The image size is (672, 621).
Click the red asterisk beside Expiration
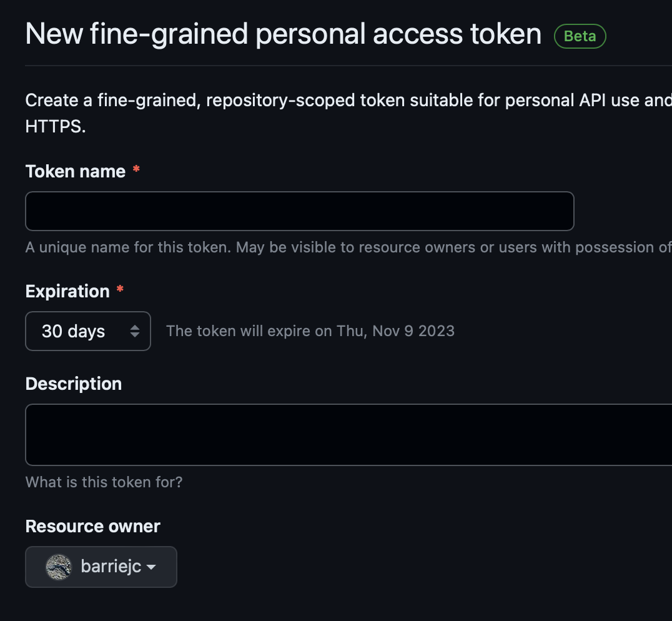coord(120,291)
